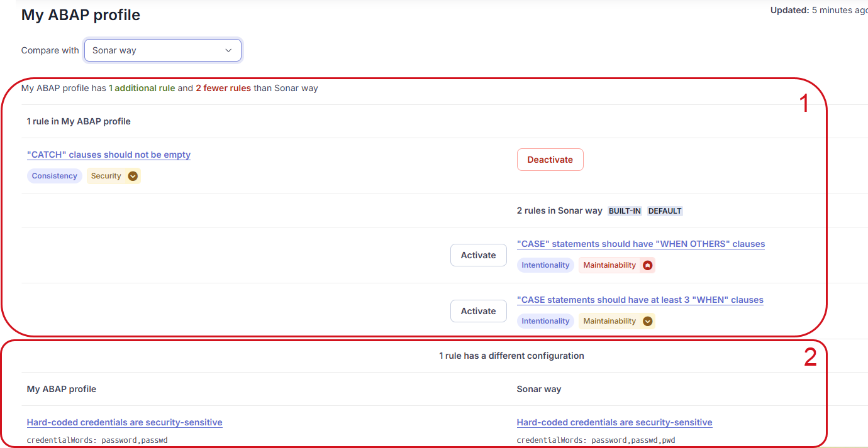
Task: Click the My ABAP profile page heading
Action: coord(81,15)
